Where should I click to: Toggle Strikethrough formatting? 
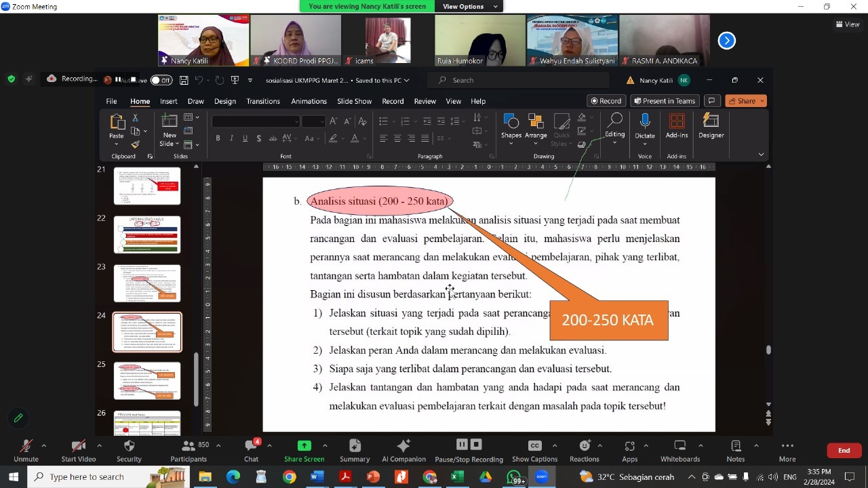click(273, 138)
